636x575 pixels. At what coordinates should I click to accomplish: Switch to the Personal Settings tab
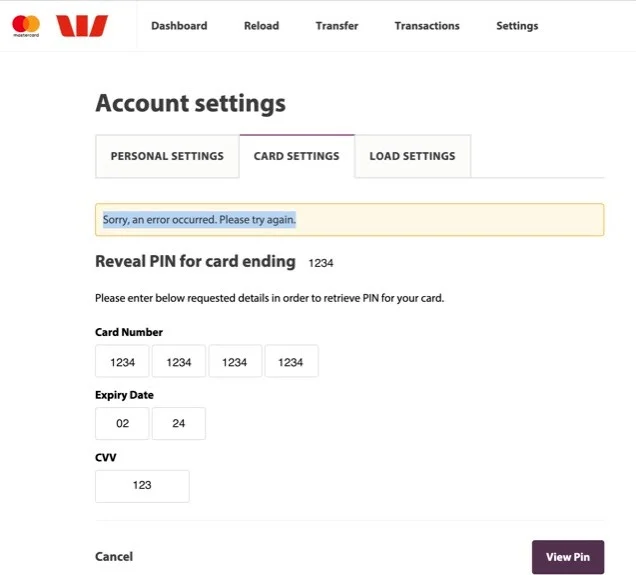point(167,157)
